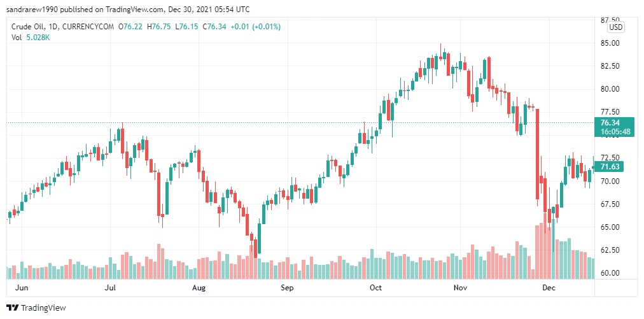Click the Dec time axis label
This screenshot has height=319, width=644.
tap(549, 288)
